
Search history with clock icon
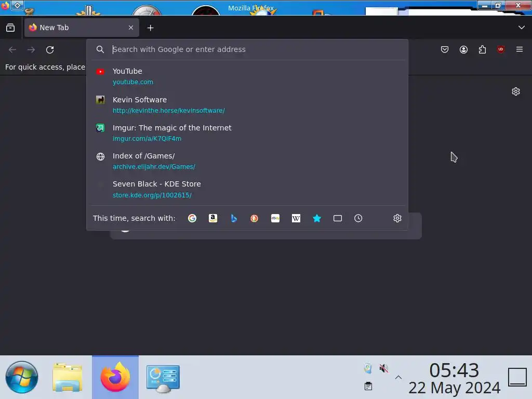click(x=358, y=218)
